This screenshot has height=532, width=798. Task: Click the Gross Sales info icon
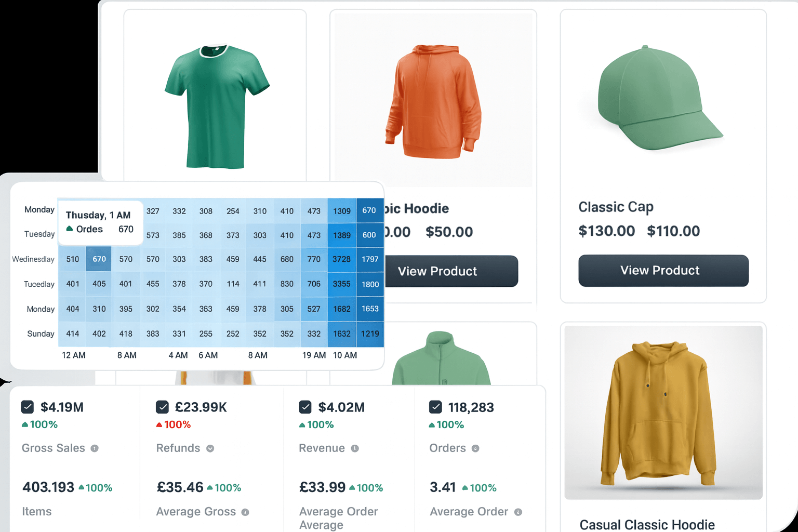(96, 448)
